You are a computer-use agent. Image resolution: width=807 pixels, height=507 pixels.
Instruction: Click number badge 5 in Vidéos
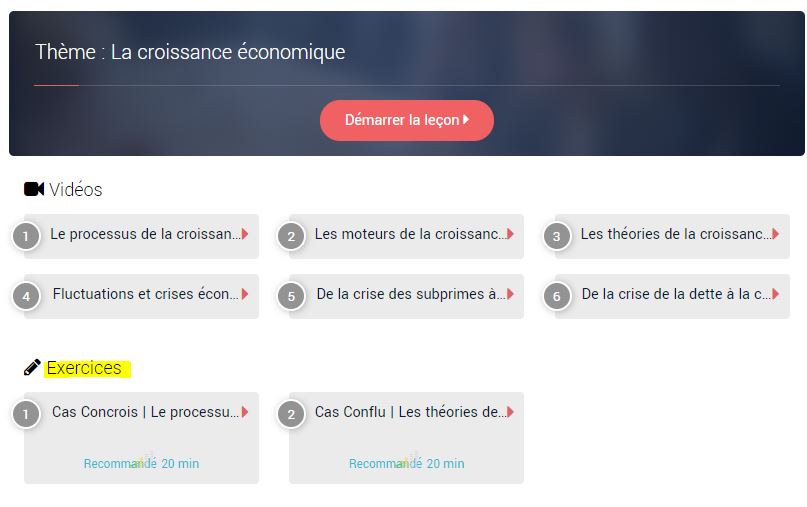pos(291,297)
